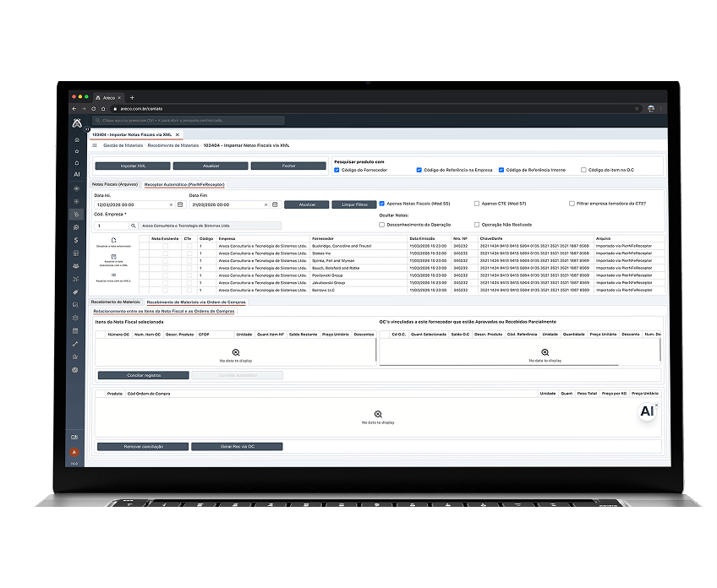Expand the sidebar with the chevron toggle
The width and height of the screenshot is (717, 588).
(x=86, y=129)
